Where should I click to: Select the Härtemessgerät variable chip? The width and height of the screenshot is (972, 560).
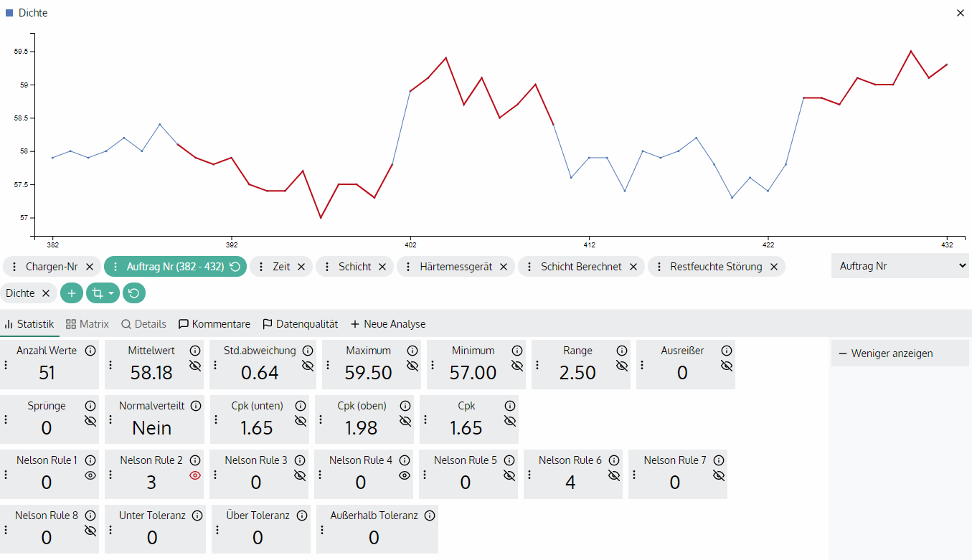456,267
